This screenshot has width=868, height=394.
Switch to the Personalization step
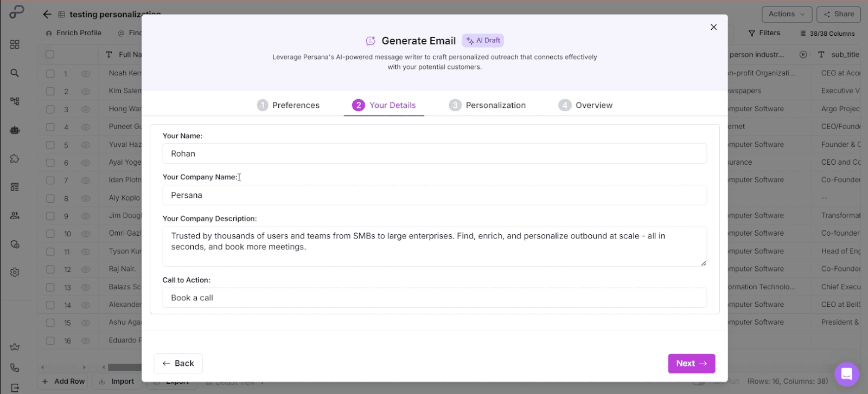coord(487,105)
